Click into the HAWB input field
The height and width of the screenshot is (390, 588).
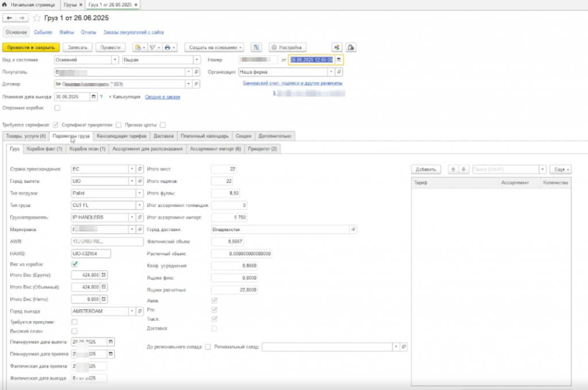pos(90,253)
